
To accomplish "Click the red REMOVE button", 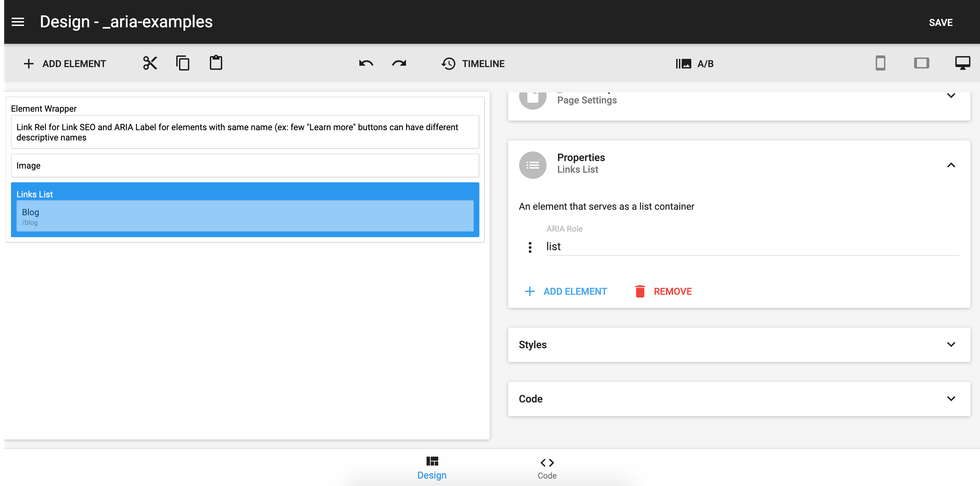I will (x=662, y=291).
